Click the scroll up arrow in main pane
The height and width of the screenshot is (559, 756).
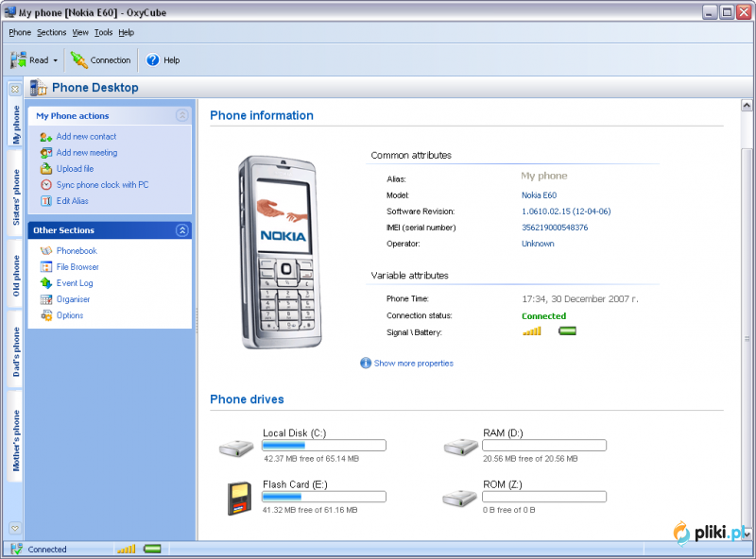pyautogui.click(x=747, y=106)
